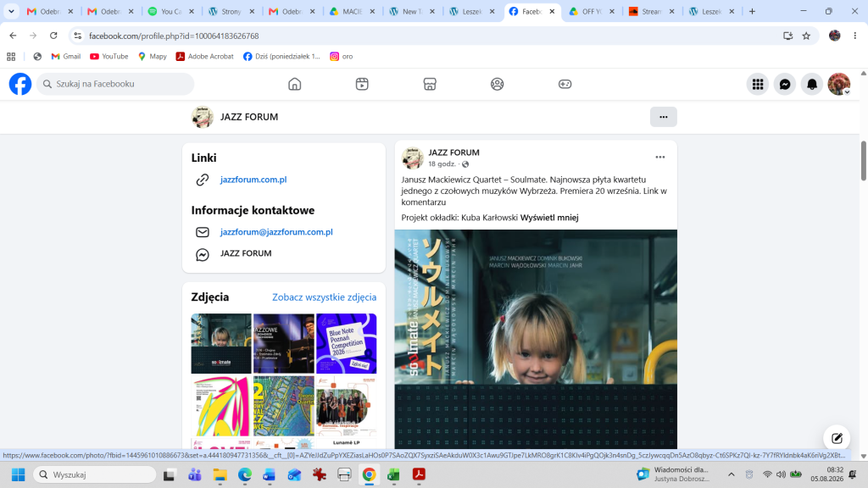Open the Soulmate girl photo thumbnail in Zdjęcia
Viewport: 868px width, 488px height.
click(221, 344)
